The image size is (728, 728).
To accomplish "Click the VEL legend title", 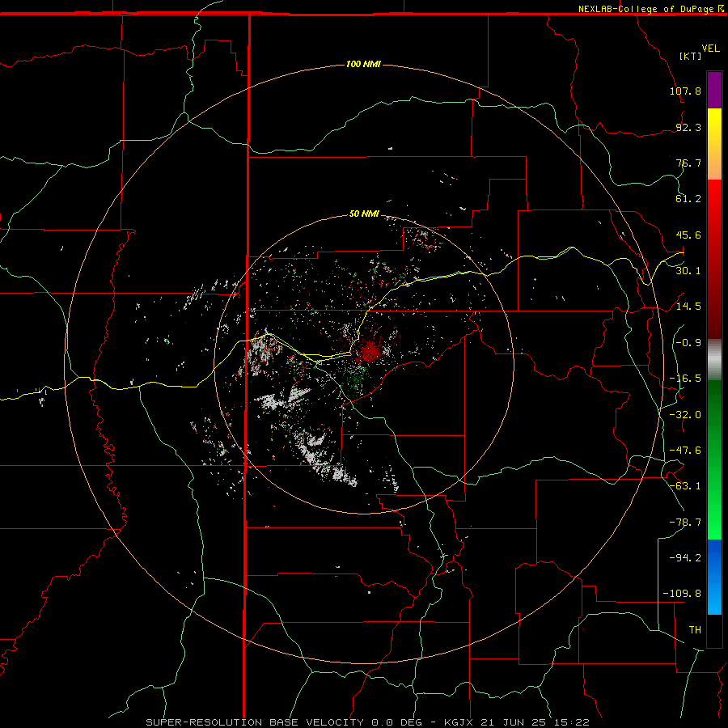I will coord(710,49).
